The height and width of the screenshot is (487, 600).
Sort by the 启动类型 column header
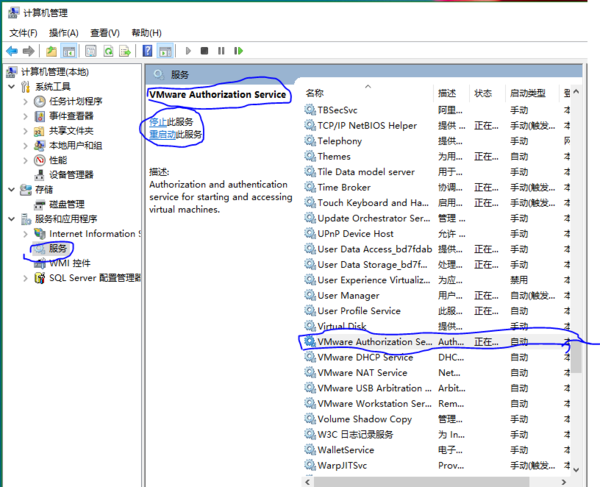tap(528, 93)
